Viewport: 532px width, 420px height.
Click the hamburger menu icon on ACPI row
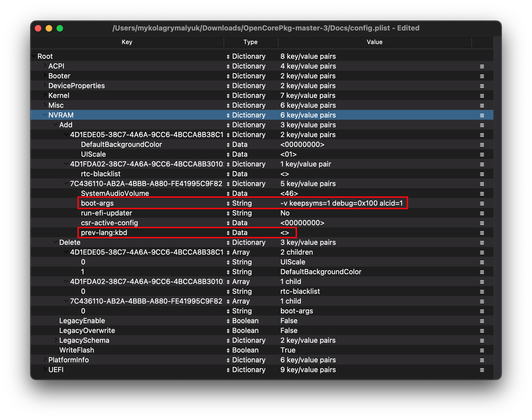(x=482, y=66)
